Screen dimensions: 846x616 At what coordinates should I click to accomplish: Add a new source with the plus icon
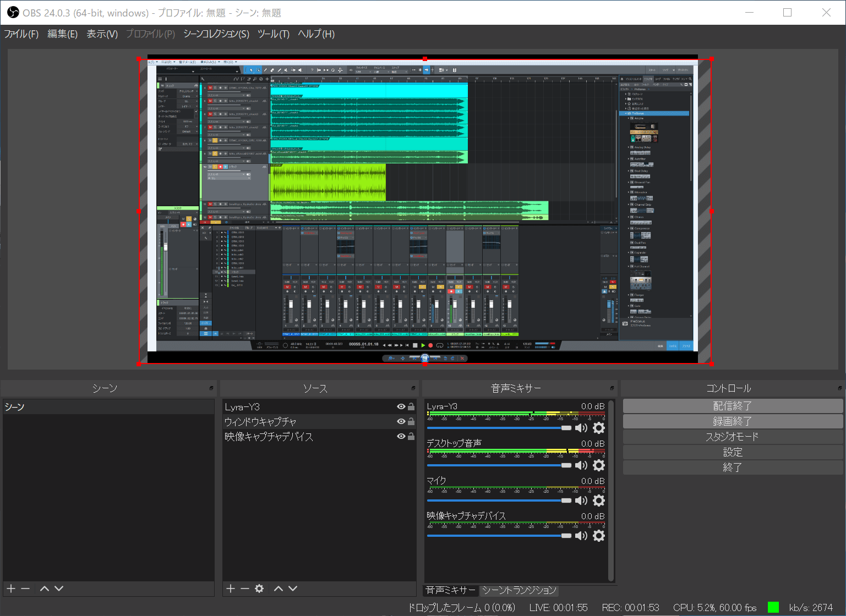click(230, 588)
